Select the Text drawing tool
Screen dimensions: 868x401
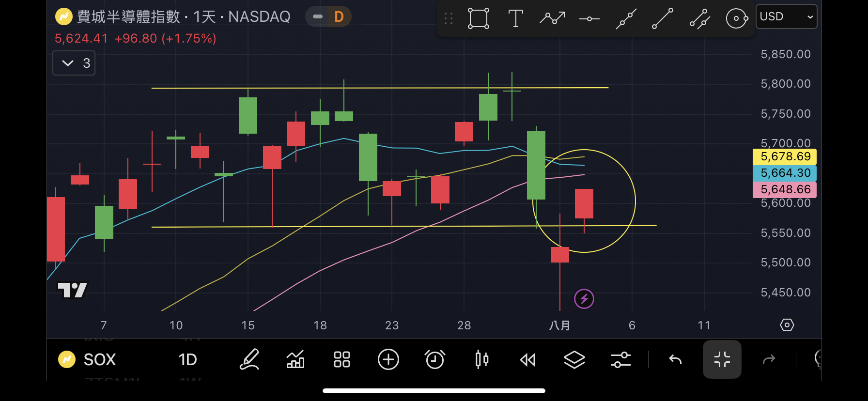pos(515,18)
